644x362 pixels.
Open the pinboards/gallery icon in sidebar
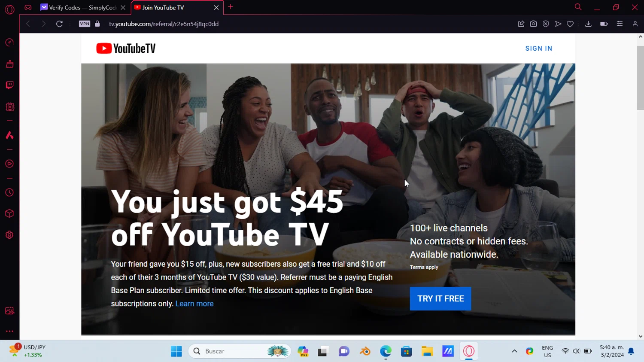(9, 311)
